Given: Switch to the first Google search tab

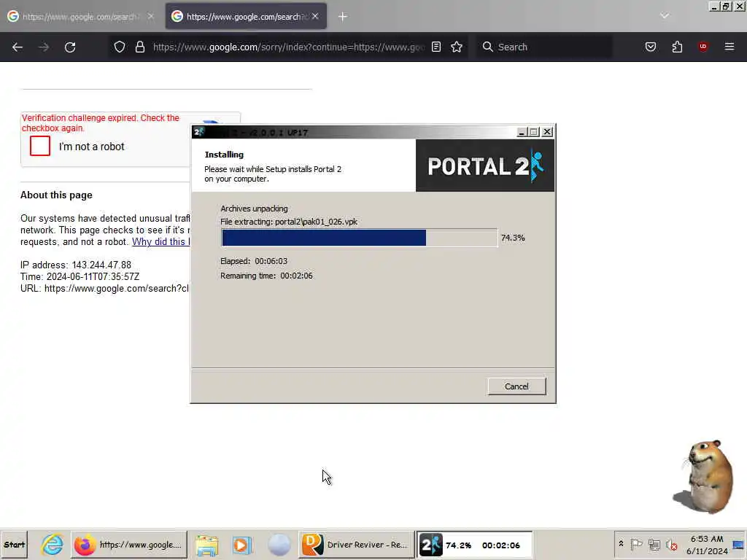Looking at the screenshot, I should [82, 17].
